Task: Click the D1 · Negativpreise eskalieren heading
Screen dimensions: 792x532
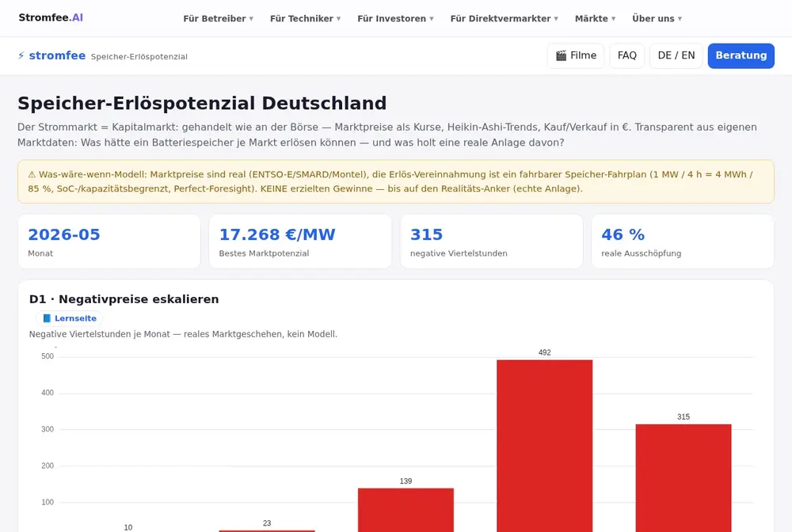Action: pyautogui.click(x=124, y=299)
